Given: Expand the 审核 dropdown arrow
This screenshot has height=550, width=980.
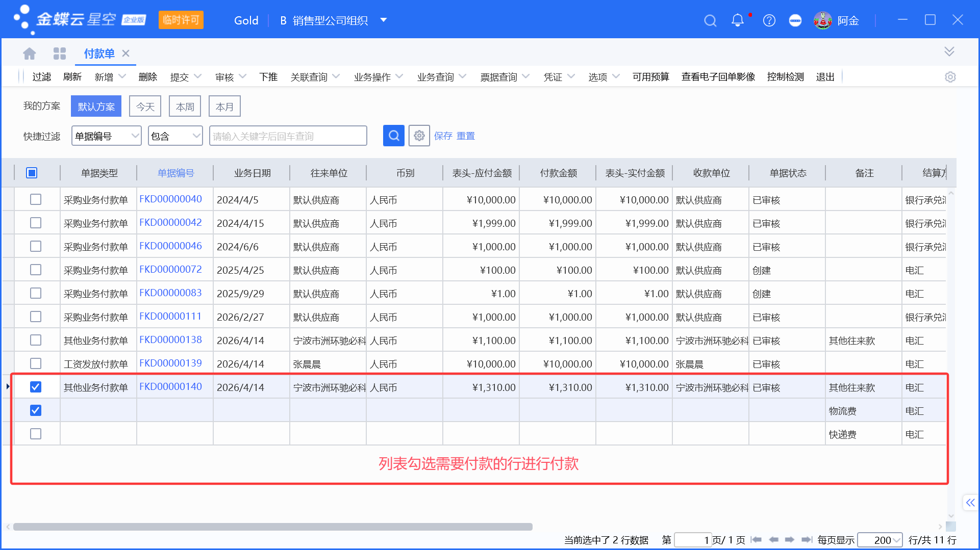Looking at the screenshot, I should pyautogui.click(x=243, y=76).
